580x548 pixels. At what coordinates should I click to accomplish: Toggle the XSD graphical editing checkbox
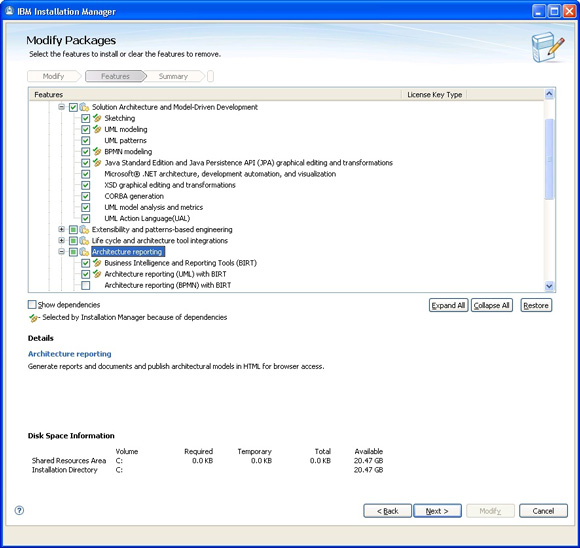(85, 185)
